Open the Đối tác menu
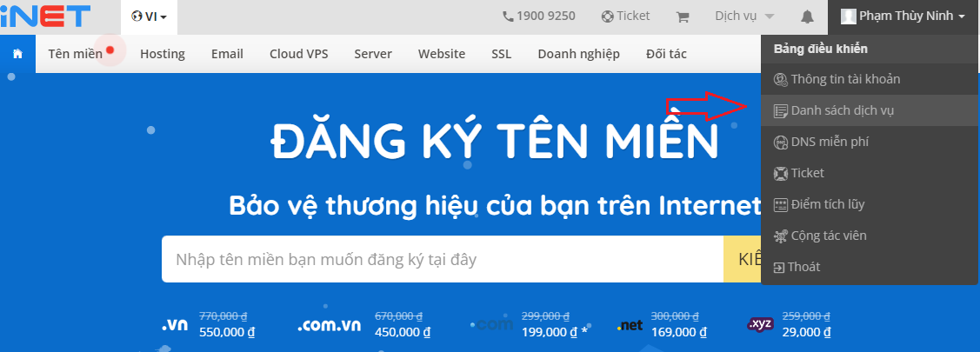Screen dimensions: 980x352 (666, 54)
